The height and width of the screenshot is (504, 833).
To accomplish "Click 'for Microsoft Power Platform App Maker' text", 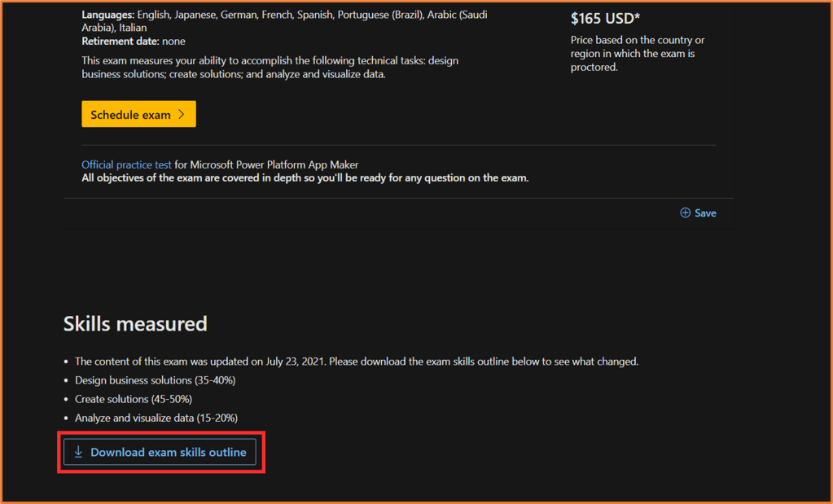I will (x=266, y=164).
